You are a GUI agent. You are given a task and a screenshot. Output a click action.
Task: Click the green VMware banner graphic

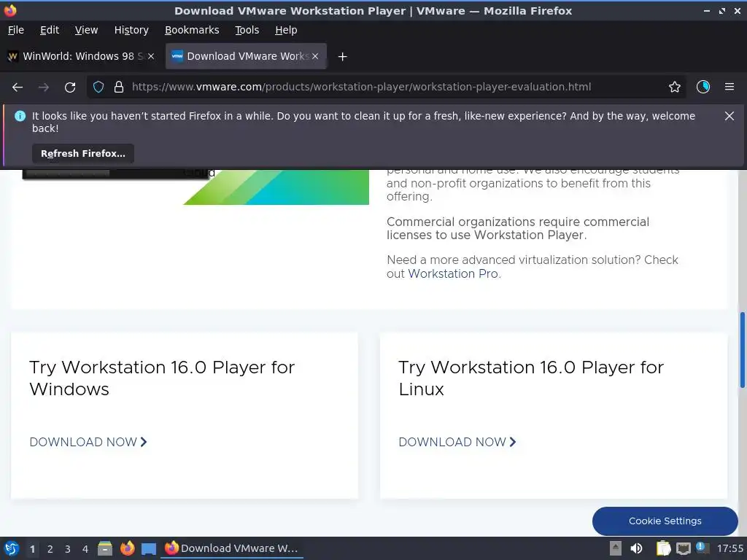click(276, 187)
